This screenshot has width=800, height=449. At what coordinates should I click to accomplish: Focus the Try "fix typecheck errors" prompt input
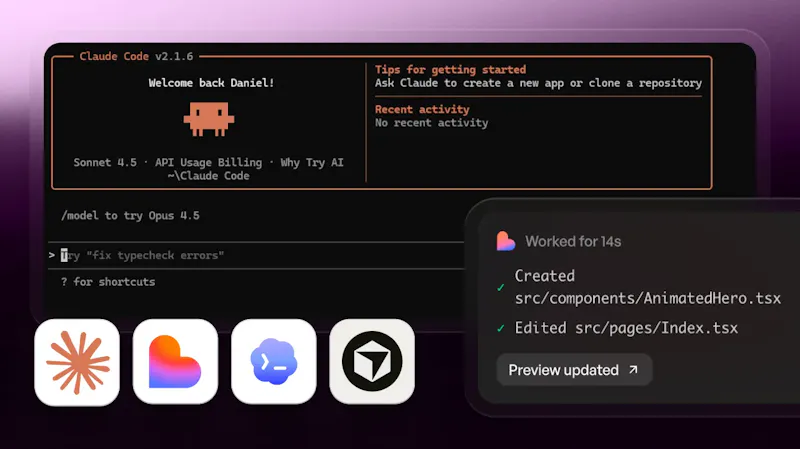pyautogui.click(x=255, y=255)
